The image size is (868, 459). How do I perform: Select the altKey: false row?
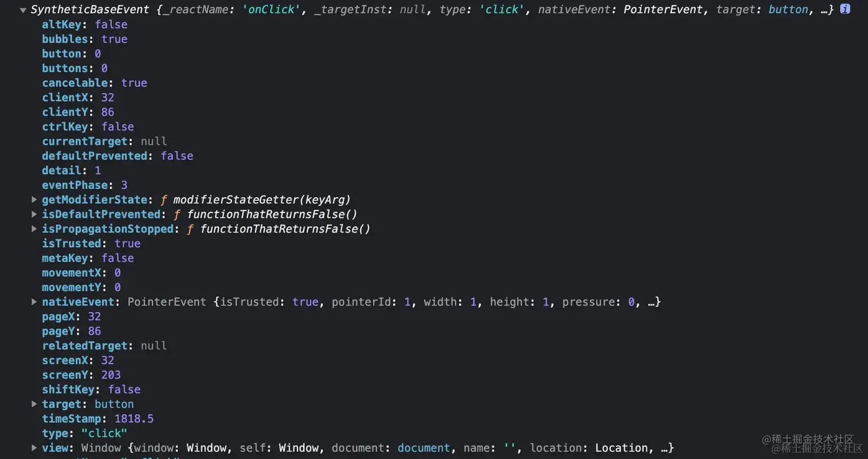[85, 24]
